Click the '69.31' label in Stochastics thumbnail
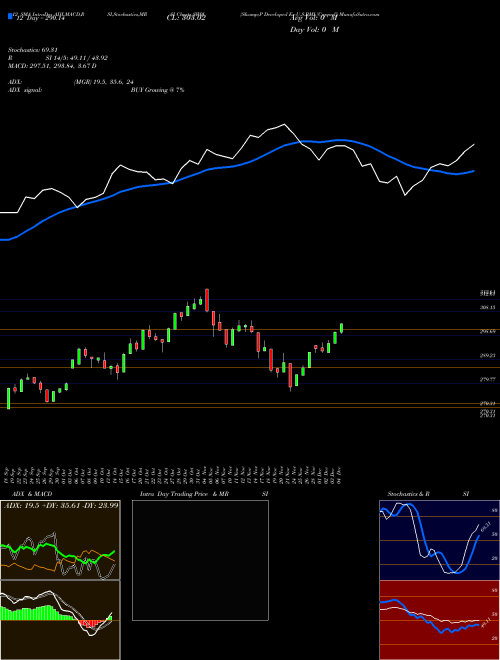The width and height of the screenshot is (500, 660). 485,526
